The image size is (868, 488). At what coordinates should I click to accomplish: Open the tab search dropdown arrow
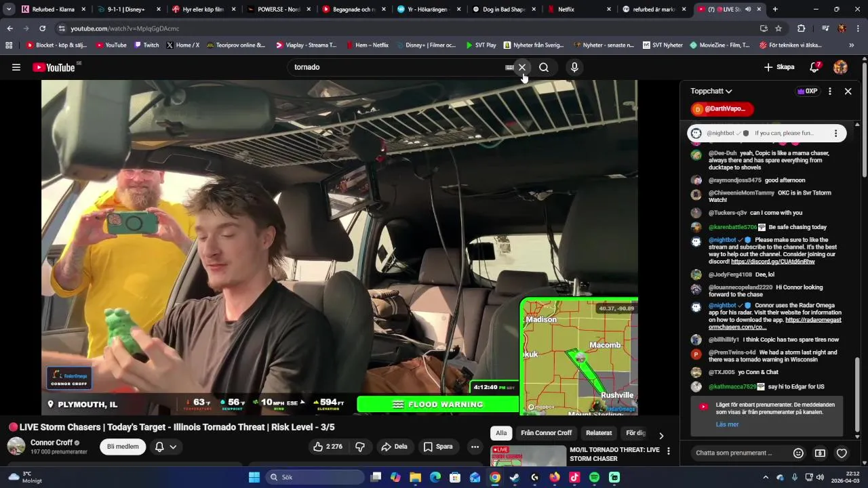9,9
